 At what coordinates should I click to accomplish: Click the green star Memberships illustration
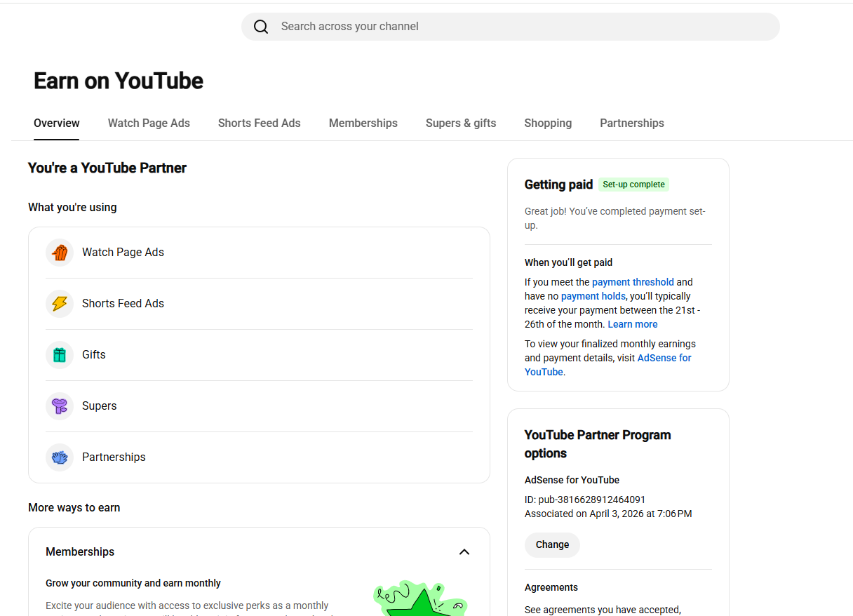click(420, 598)
